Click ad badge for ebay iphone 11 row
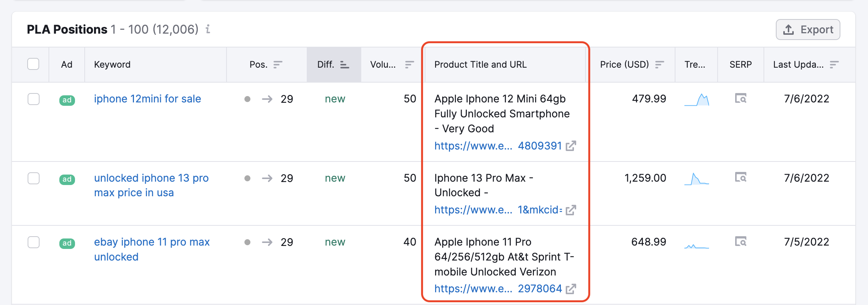Image resolution: width=868 pixels, height=305 pixels. pyautogui.click(x=67, y=243)
